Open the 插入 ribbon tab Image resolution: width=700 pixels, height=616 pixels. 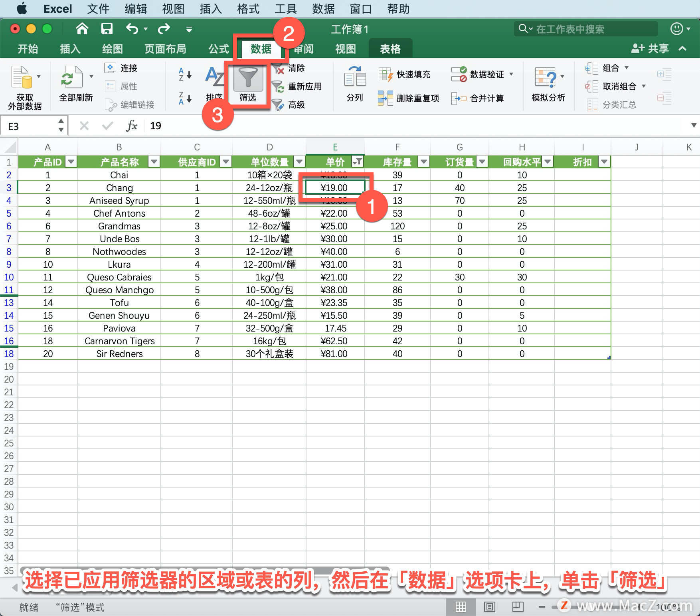[70, 49]
